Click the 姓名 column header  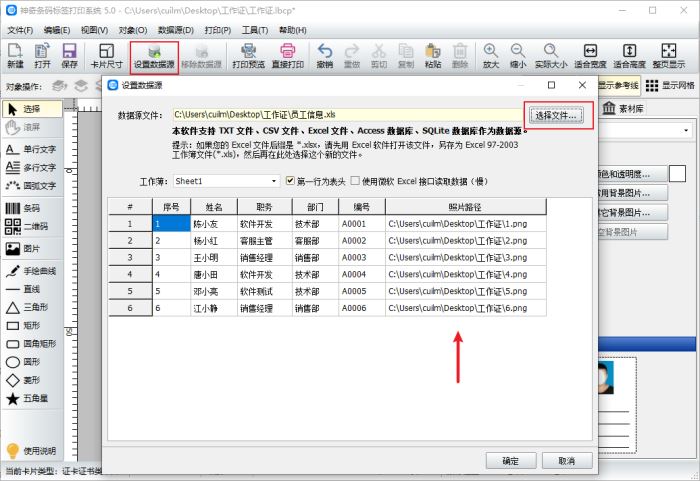pos(214,207)
